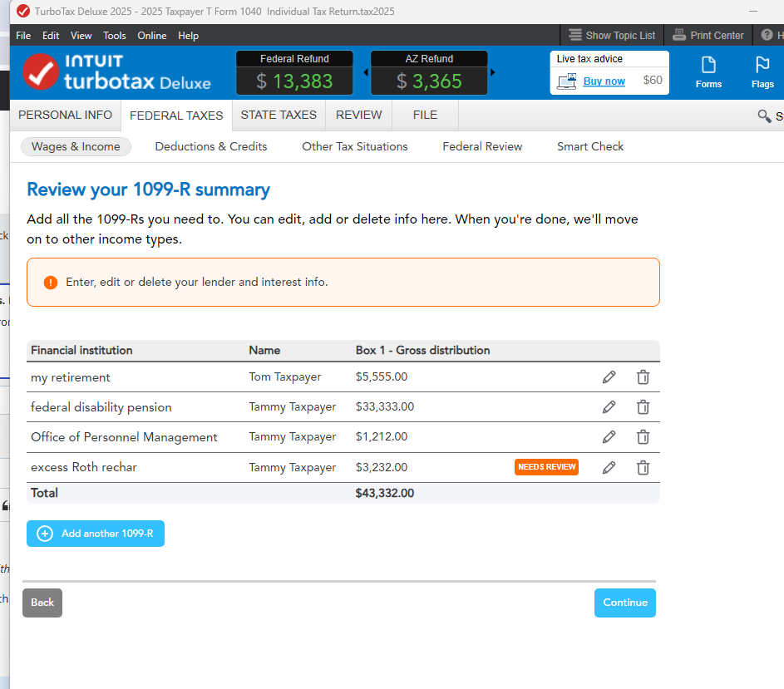784x689 pixels.
Task: Follow the Buy now link
Action: tap(604, 81)
